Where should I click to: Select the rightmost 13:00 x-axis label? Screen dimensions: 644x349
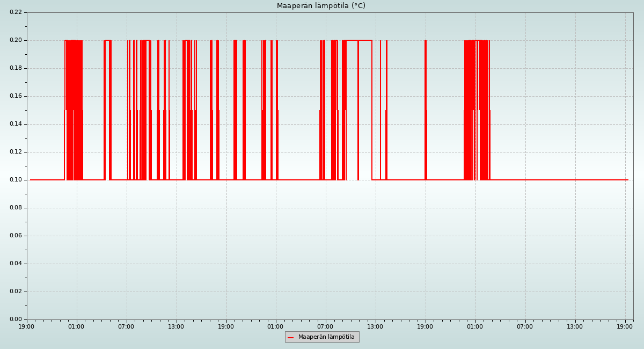575,326
